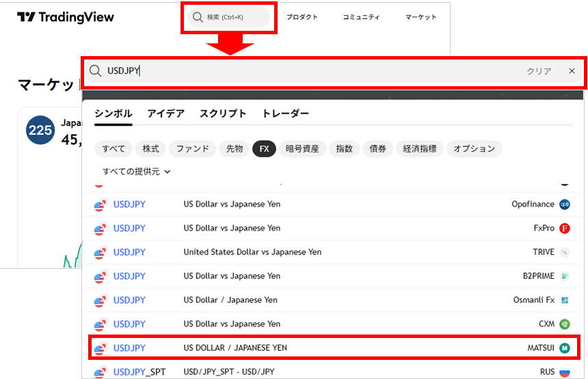The height and width of the screenshot is (379, 588).
Task: Click the "US Dollar / Japanese Yen" Osmanli description
Action: point(230,300)
